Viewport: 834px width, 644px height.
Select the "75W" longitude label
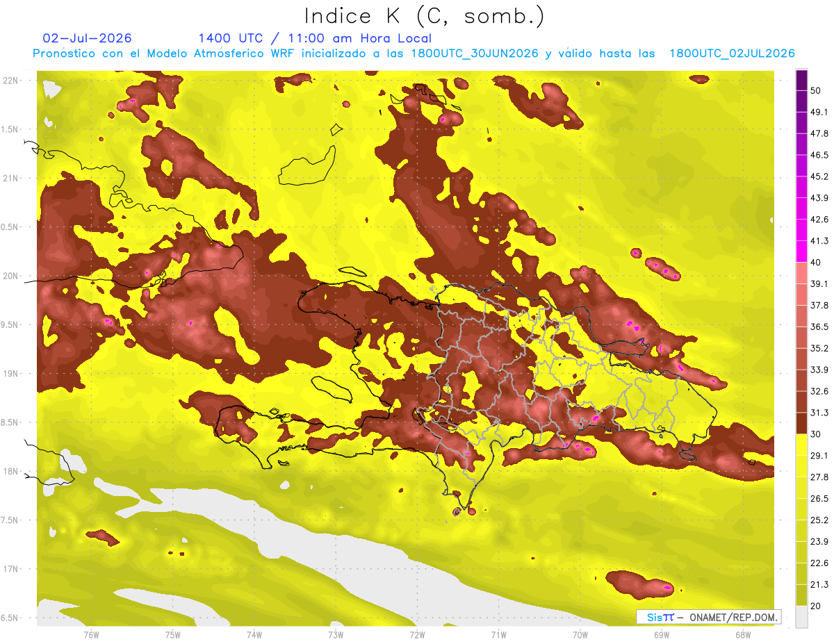(172, 634)
